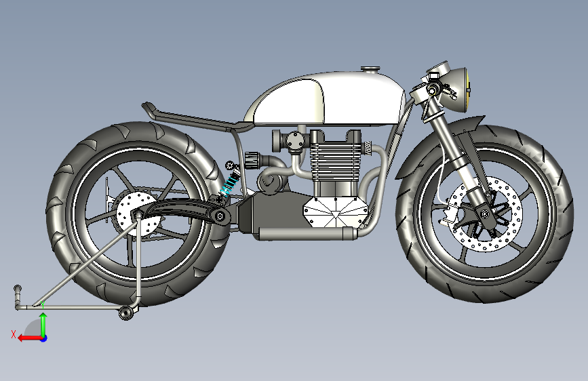Click the blue Z axis dot of the triad
The height and width of the screenshot is (381, 588).
44,338
